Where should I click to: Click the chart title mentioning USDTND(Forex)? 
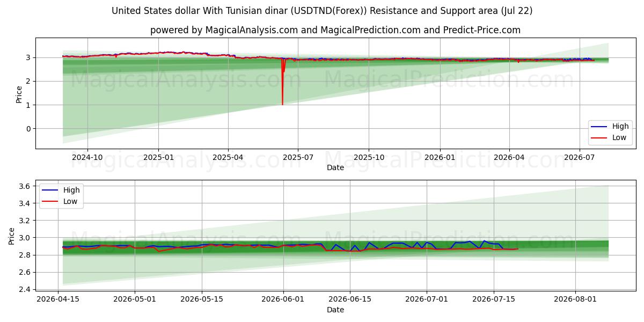tap(322, 11)
